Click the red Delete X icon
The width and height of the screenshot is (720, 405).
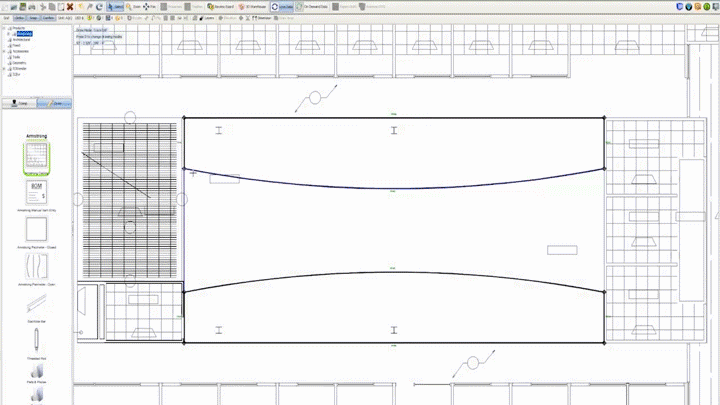(x=69, y=7)
